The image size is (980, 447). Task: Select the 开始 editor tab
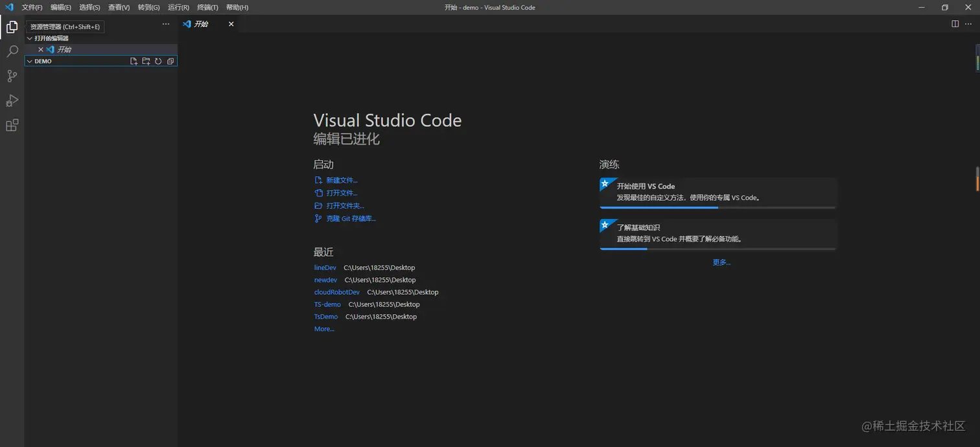[208, 24]
